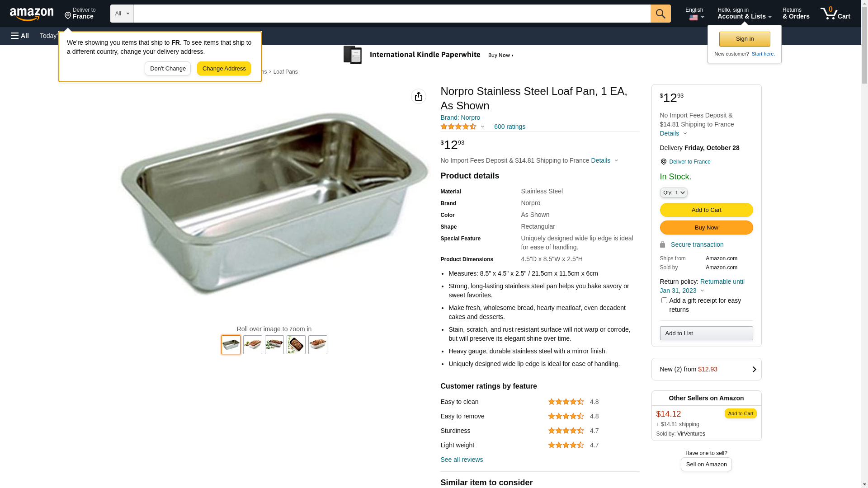Click the Deliver to France location icon
868x488 pixels.
pos(664,162)
